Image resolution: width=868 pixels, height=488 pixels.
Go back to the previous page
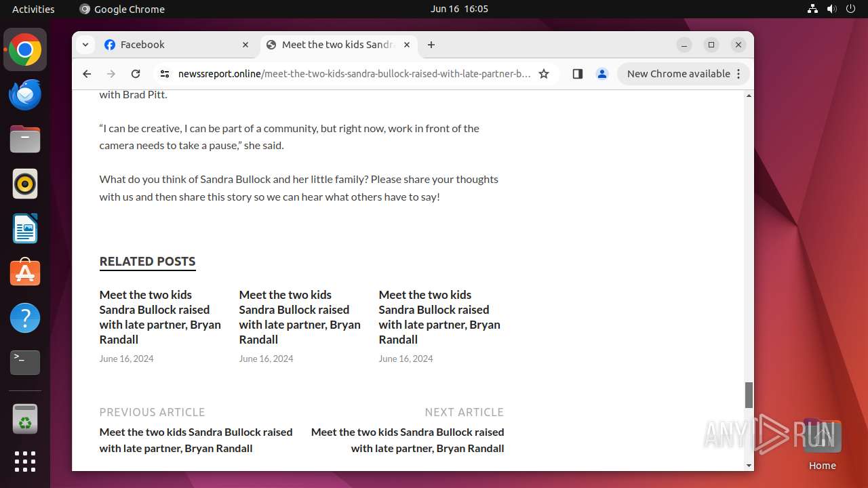tap(87, 74)
